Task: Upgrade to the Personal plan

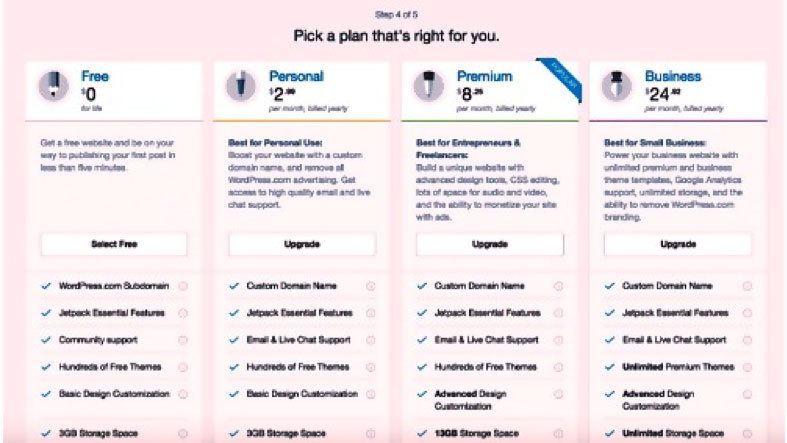Action: [x=302, y=244]
